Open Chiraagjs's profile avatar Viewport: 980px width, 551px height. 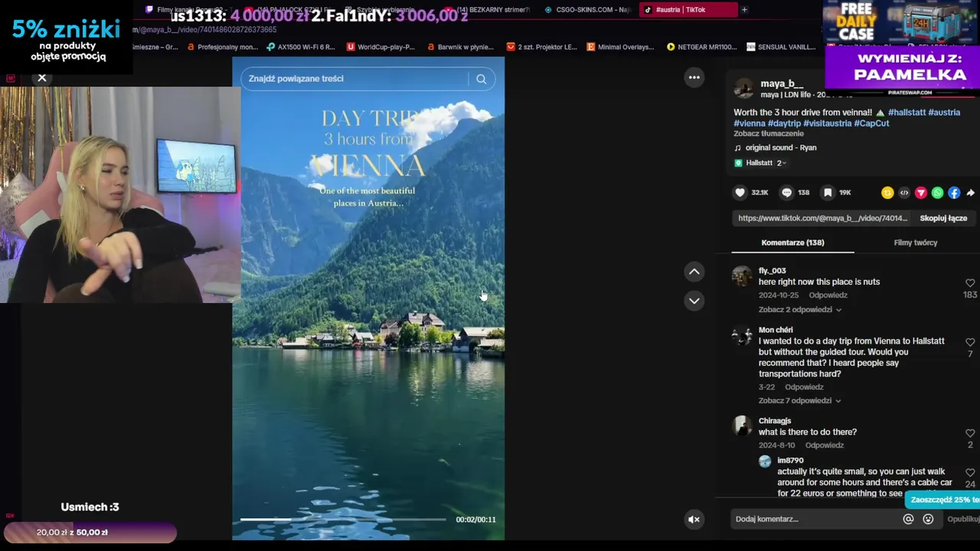[x=742, y=426]
